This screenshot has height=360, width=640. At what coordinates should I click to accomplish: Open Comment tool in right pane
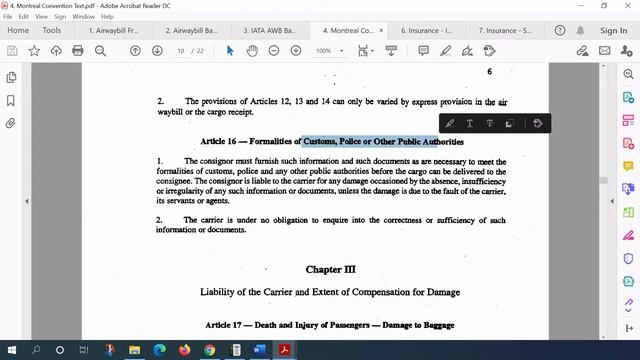coord(628,166)
